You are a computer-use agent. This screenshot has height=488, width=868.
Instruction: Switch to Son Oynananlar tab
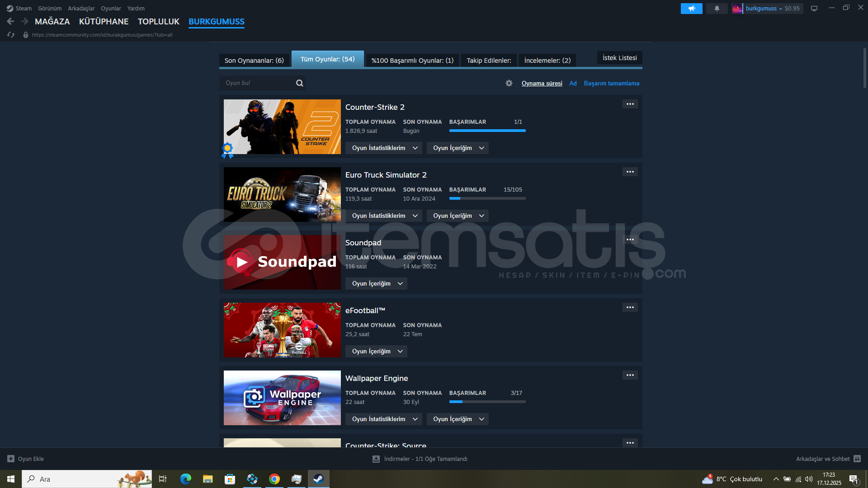click(254, 61)
